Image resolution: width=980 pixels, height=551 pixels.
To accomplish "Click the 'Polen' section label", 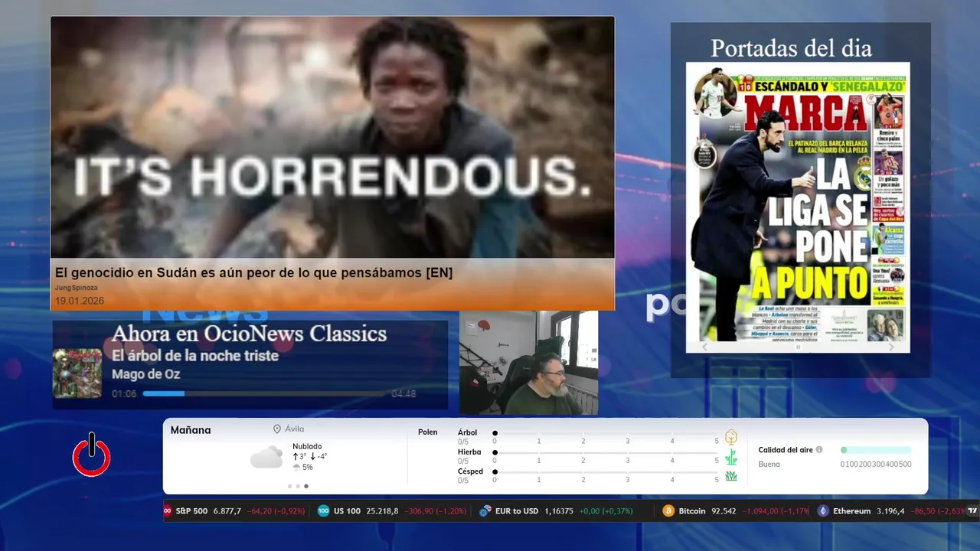I will (428, 432).
